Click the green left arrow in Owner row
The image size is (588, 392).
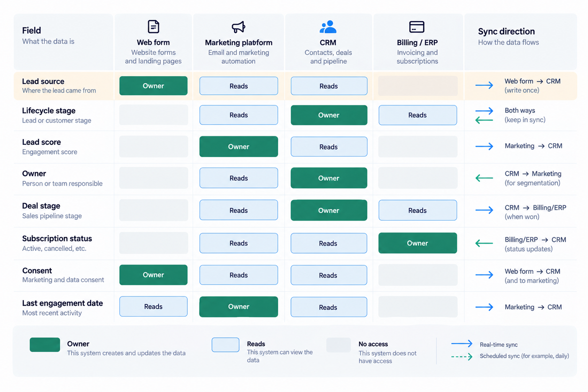tap(484, 178)
